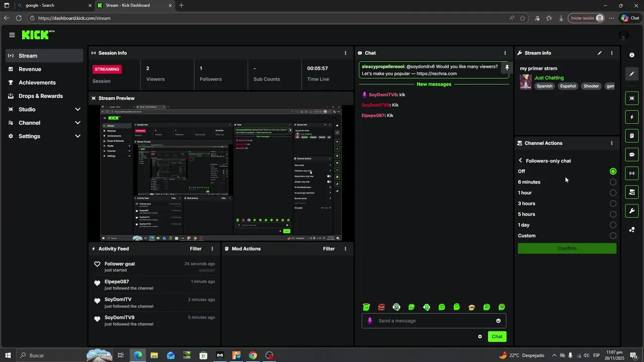Toggle the camera channel actions icon in the right toolbar

632,192
